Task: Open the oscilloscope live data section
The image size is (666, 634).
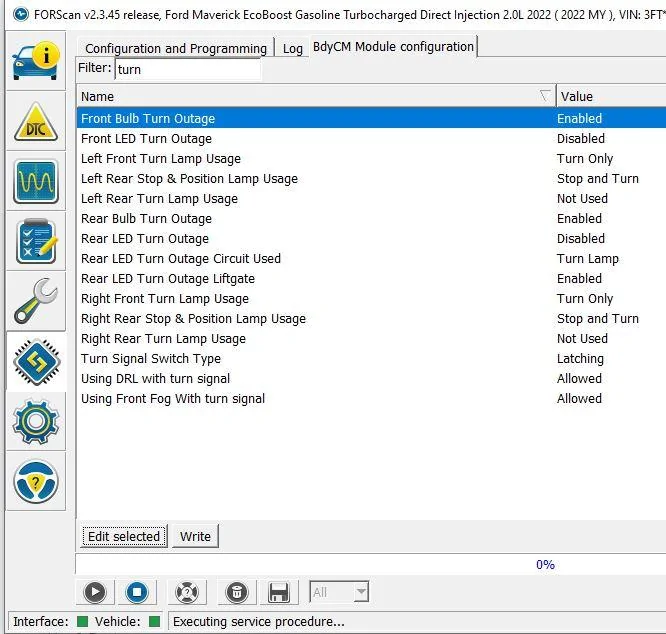Action: (x=36, y=181)
